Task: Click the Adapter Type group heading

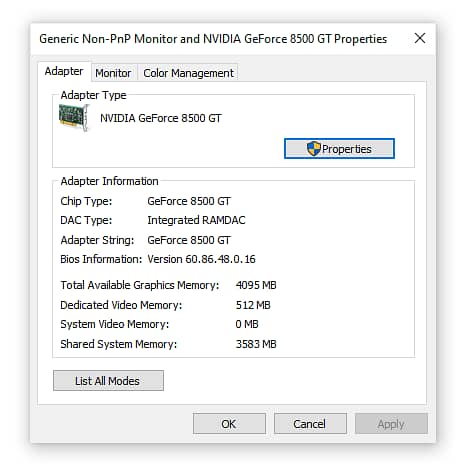Action: coord(93,95)
